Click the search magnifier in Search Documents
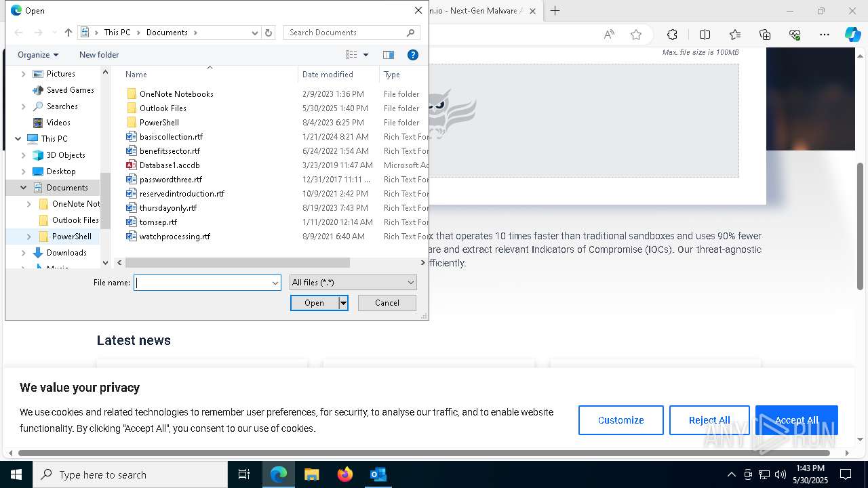The image size is (868, 488). (410, 33)
